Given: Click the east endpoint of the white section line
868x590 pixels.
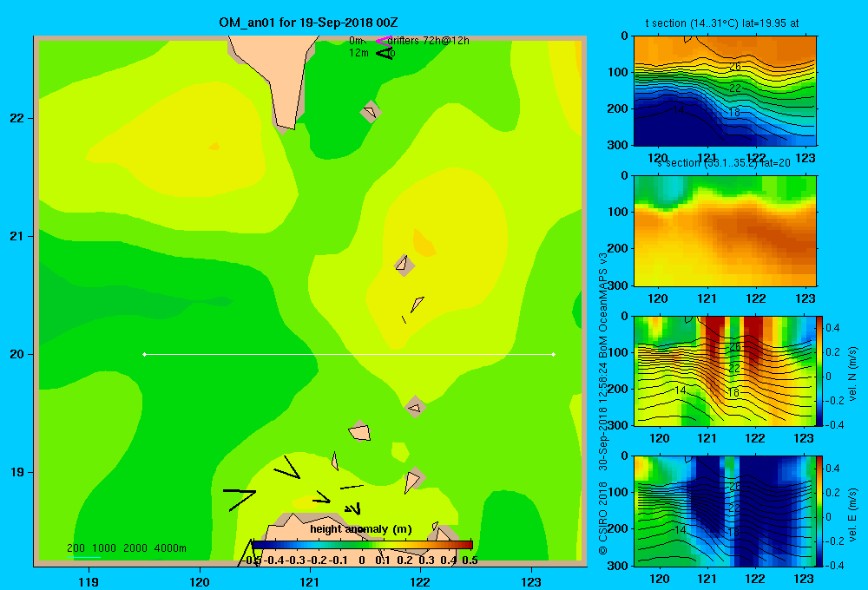Looking at the screenshot, I should (554, 354).
